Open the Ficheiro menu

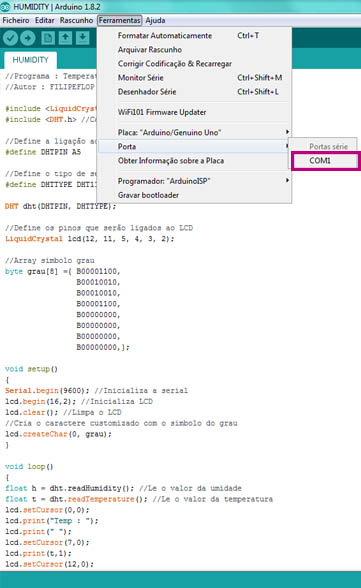click(x=16, y=20)
